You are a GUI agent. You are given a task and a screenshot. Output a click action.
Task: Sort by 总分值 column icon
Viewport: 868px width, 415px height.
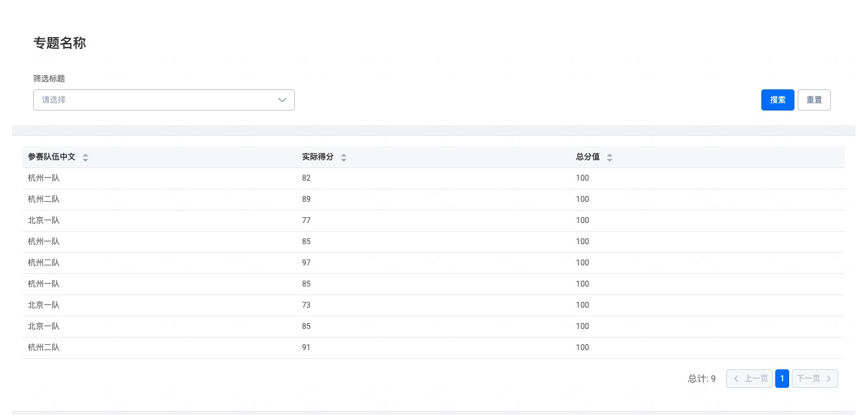click(610, 158)
